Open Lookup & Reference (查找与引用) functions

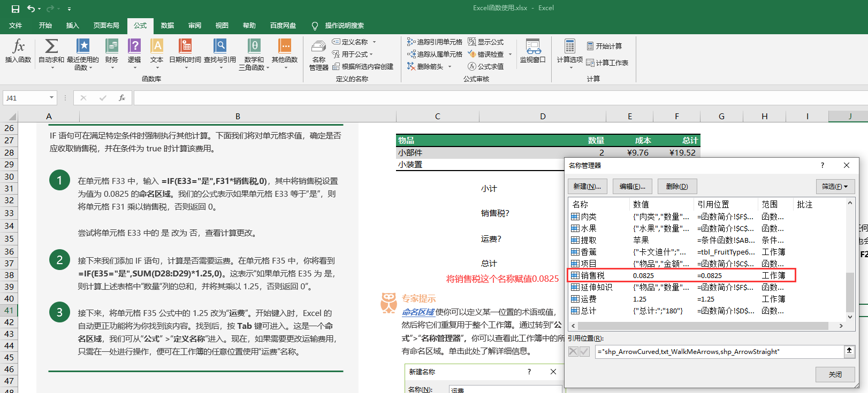click(x=220, y=53)
